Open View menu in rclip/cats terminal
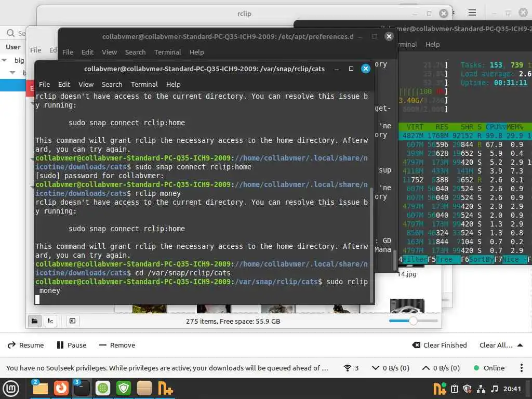Viewport: 532px width, 399px height. pyautogui.click(x=86, y=84)
